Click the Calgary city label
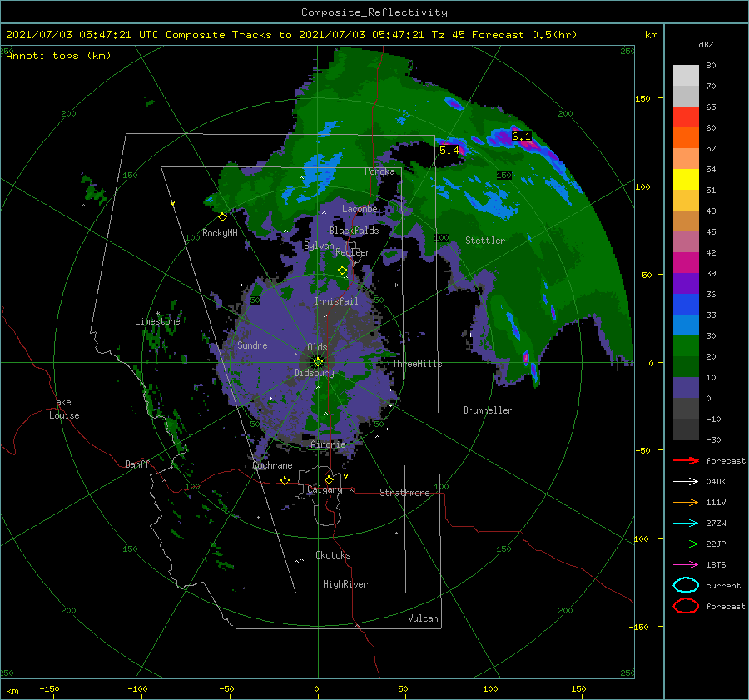Image resolution: width=749 pixels, height=700 pixels. pyautogui.click(x=325, y=489)
